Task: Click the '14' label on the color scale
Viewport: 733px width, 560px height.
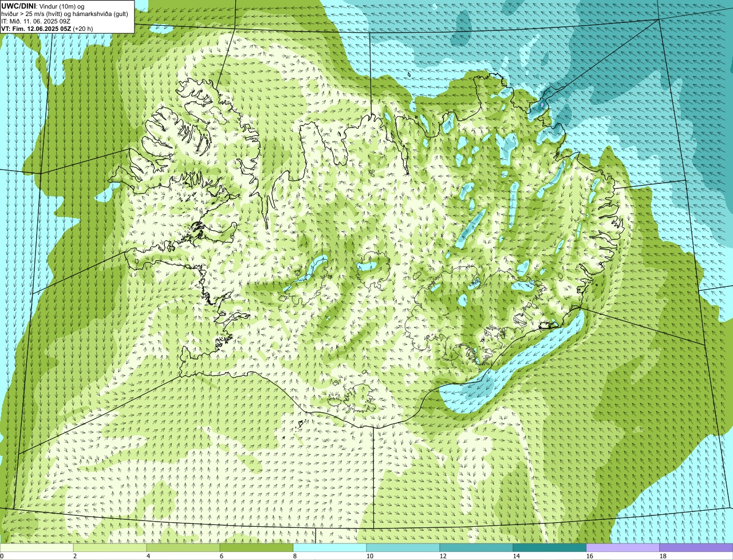Action: coord(517,556)
